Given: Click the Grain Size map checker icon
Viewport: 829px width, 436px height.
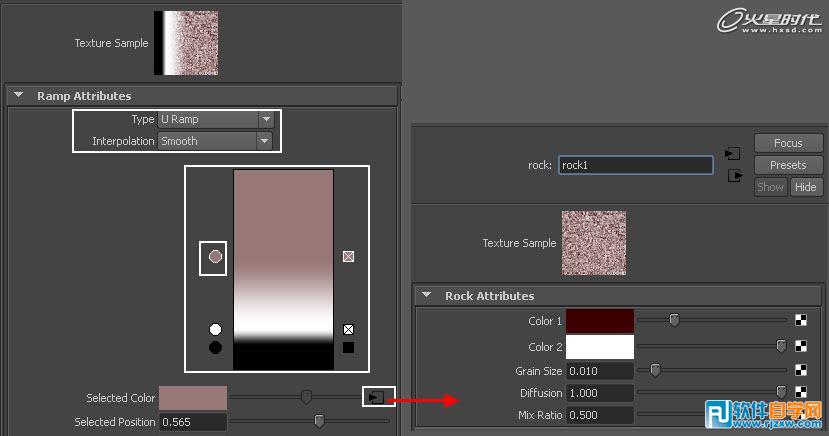Looking at the screenshot, I should (x=801, y=370).
